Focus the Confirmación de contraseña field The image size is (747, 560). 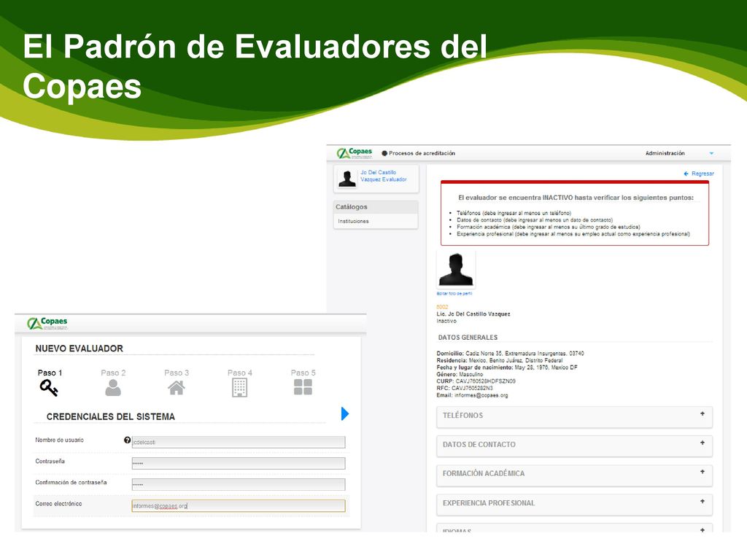tap(239, 485)
